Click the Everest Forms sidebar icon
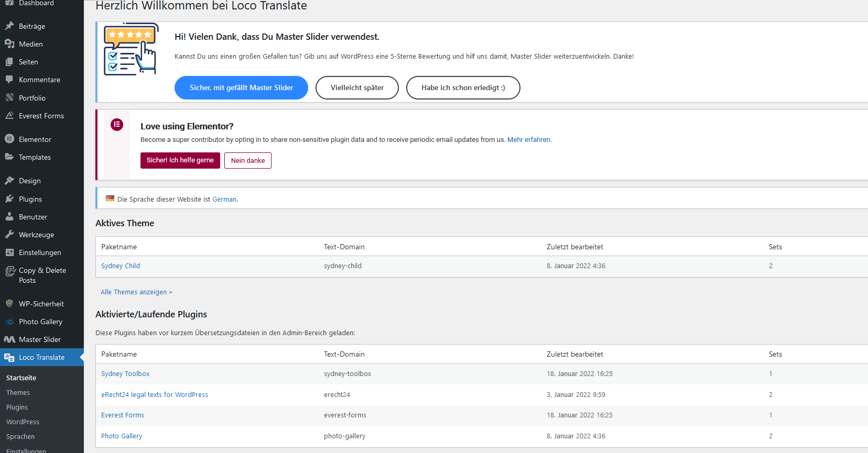This screenshot has width=868, height=453. (9, 116)
